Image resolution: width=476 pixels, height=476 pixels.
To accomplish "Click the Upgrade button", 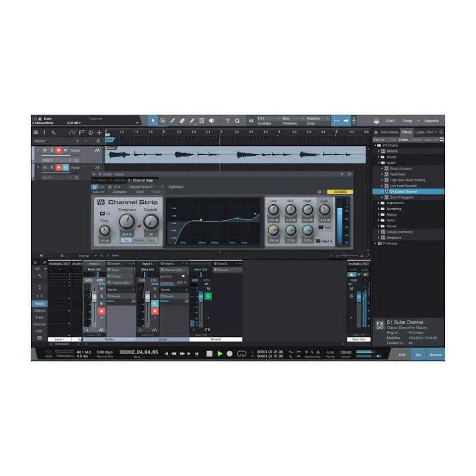I will 431,120.
